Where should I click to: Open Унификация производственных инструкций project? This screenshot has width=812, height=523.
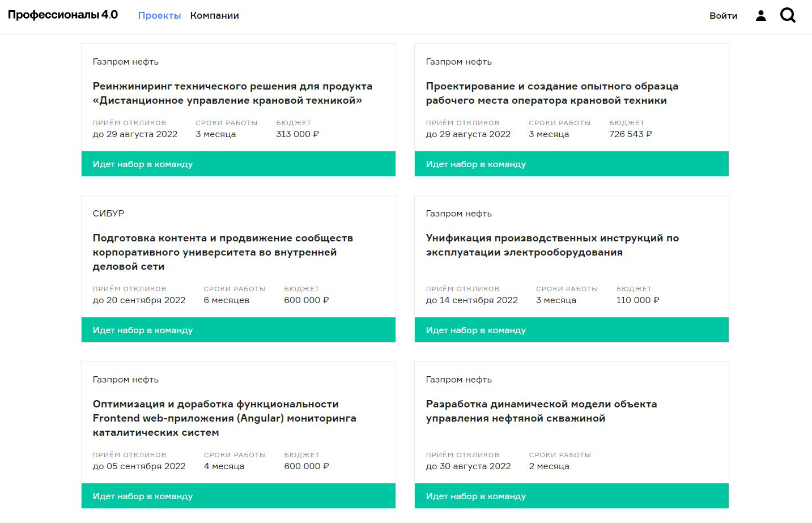click(x=552, y=245)
